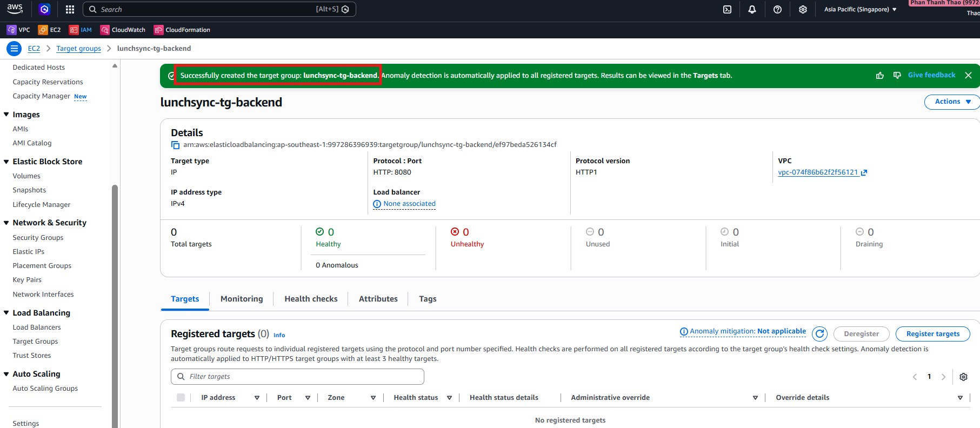The height and width of the screenshot is (428, 980).
Task: Open the notifications bell
Action: coord(752,9)
